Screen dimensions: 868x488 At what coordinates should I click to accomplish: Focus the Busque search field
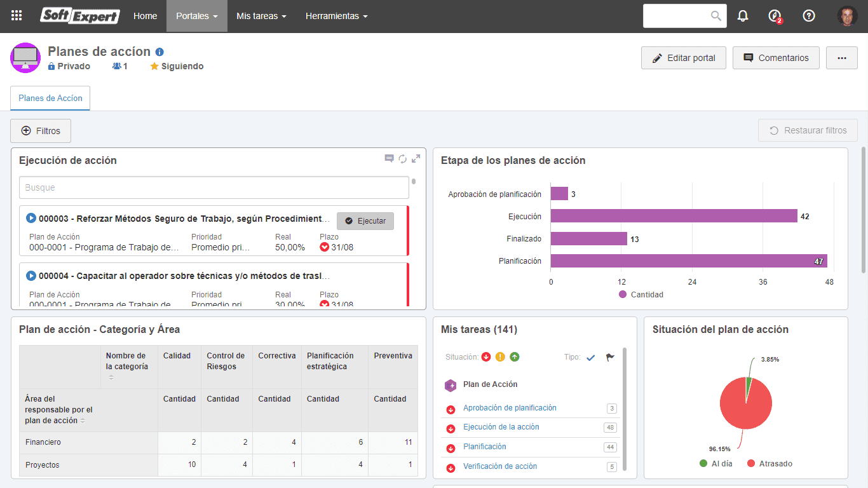214,187
